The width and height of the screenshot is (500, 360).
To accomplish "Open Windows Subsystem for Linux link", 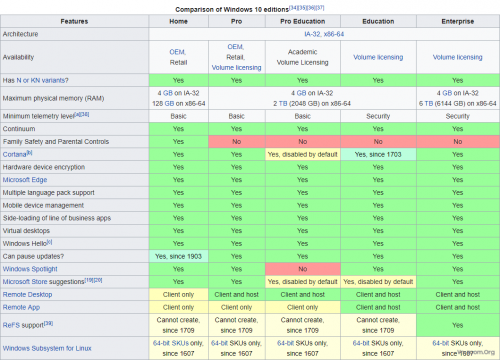I will (x=47, y=348).
